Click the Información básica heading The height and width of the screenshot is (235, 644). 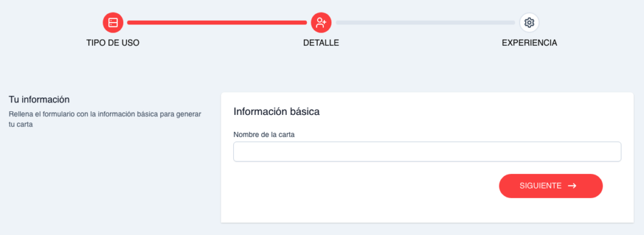(x=277, y=112)
